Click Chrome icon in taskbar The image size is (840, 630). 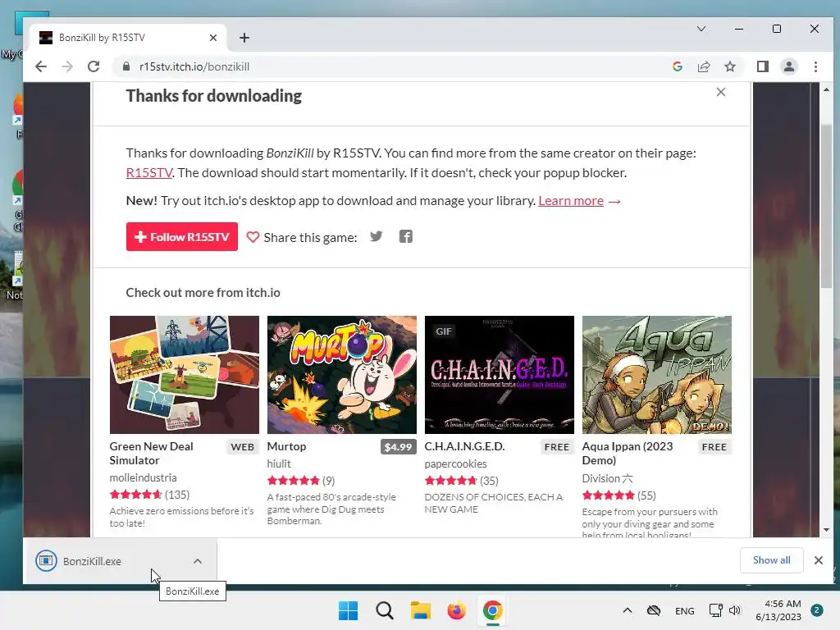click(x=492, y=610)
